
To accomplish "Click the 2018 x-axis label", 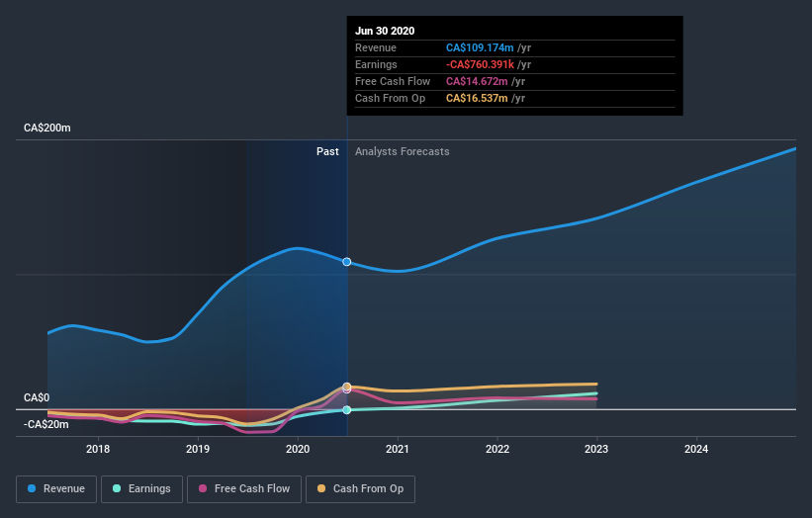I will coord(98,449).
